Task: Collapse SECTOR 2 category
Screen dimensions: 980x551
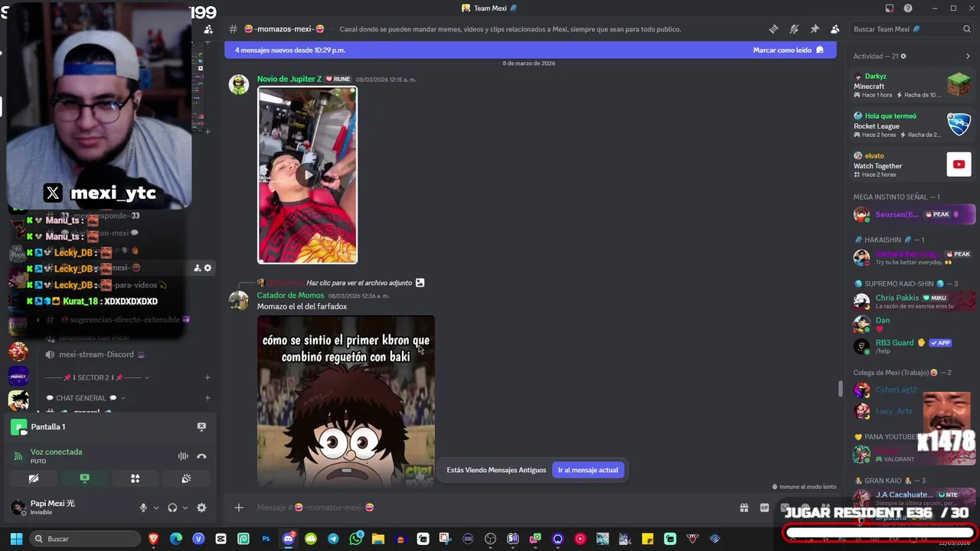Action: click(96, 377)
